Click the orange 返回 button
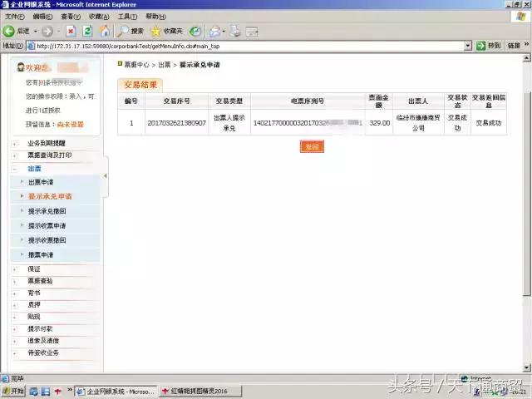 click(x=312, y=146)
